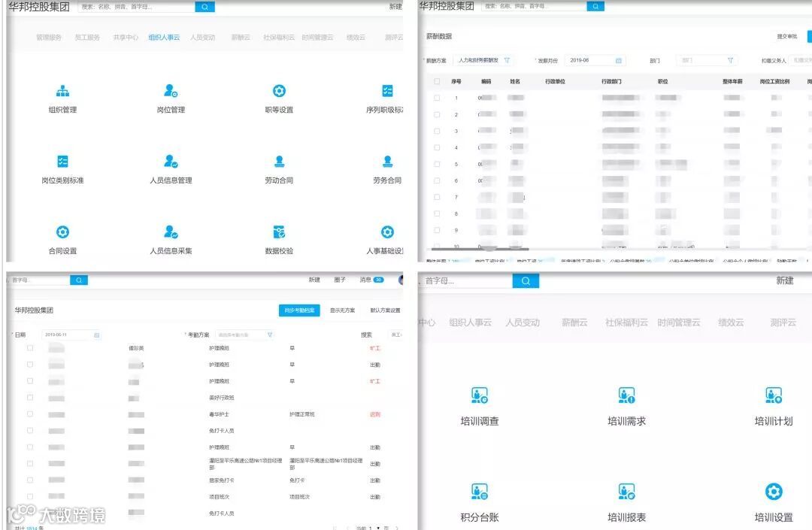Image resolution: width=812 pixels, height=530 pixels.
Task: Switch to 人员变动 tab in the 组织管理 panel
Action: pyautogui.click(x=202, y=38)
